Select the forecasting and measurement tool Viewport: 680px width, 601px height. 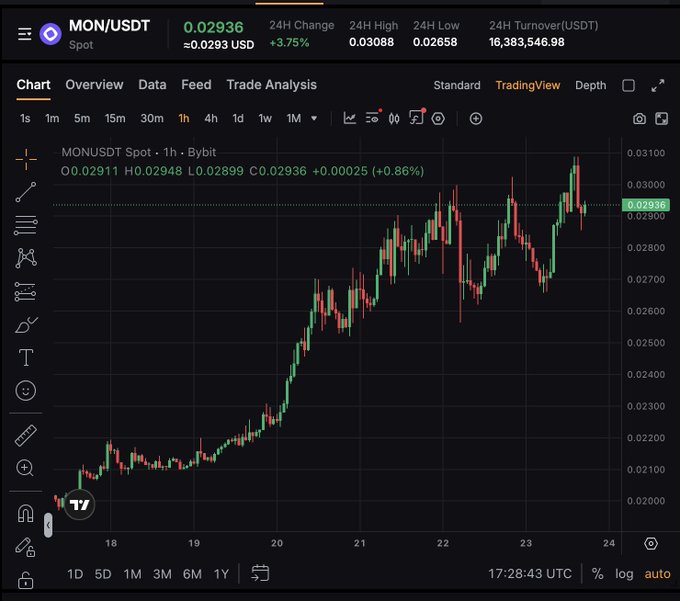(26, 291)
